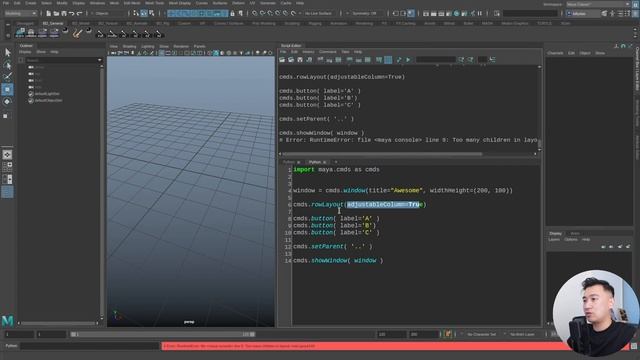Open Outliner Display menu
Image resolution: width=640 pixels, height=360 pixels.
(x=25, y=52)
